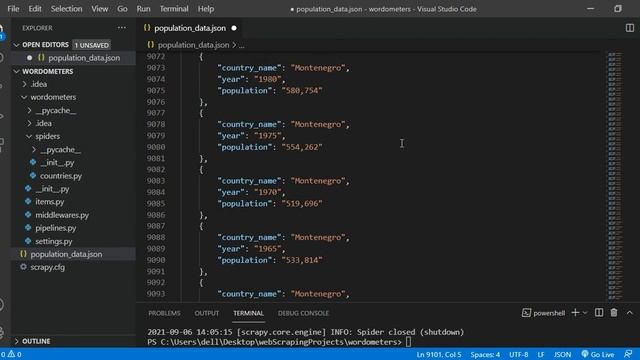Open the View menu
Screen dimensions: 640x360
tap(99, 9)
